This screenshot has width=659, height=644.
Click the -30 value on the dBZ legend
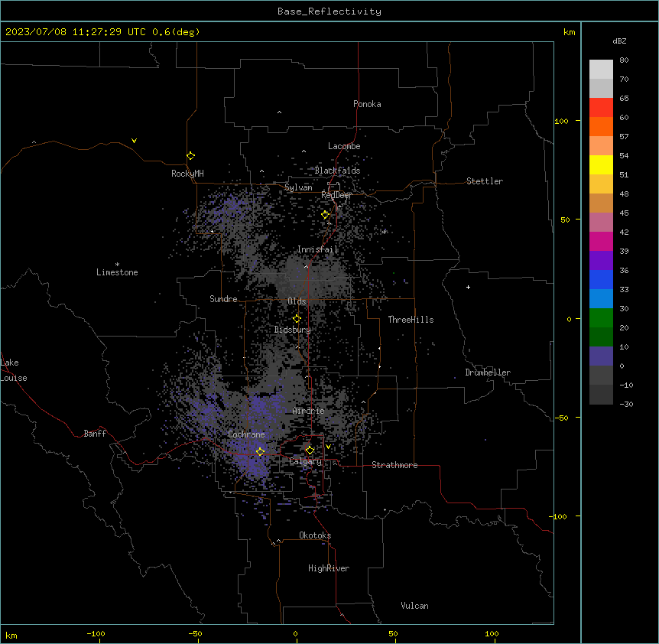point(626,404)
